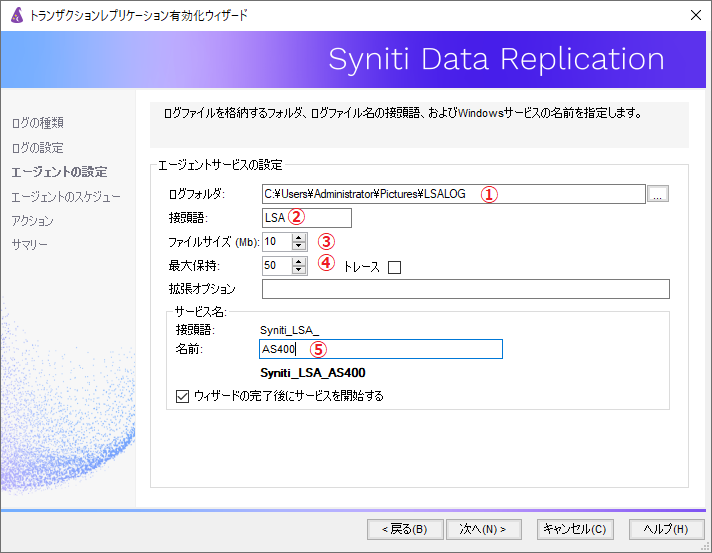Open log folder browse (...) button
This screenshot has height=553, width=712.
click(657, 195)
